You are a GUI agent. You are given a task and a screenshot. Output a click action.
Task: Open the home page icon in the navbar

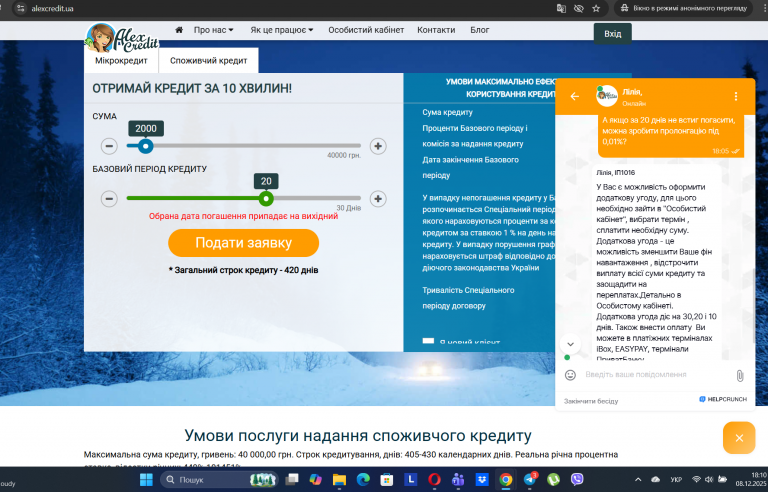179,30
